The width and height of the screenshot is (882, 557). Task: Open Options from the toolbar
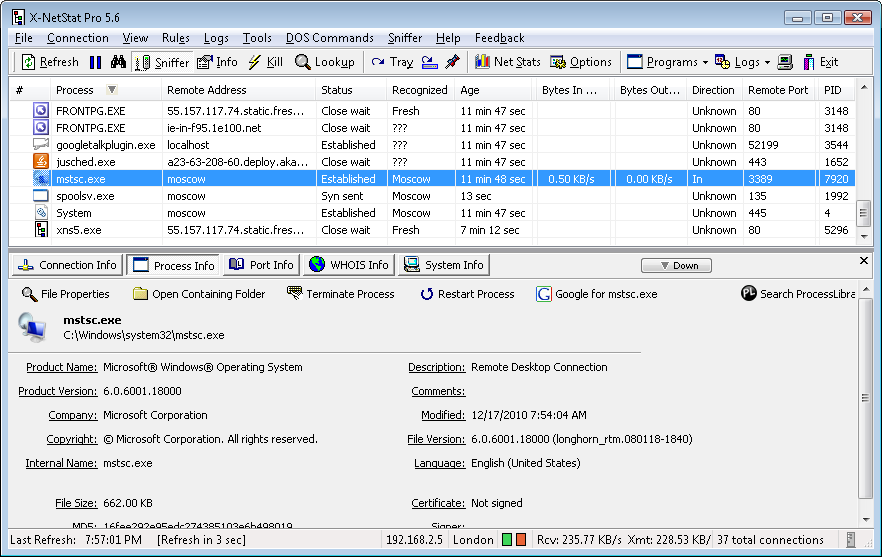[581, 62]
